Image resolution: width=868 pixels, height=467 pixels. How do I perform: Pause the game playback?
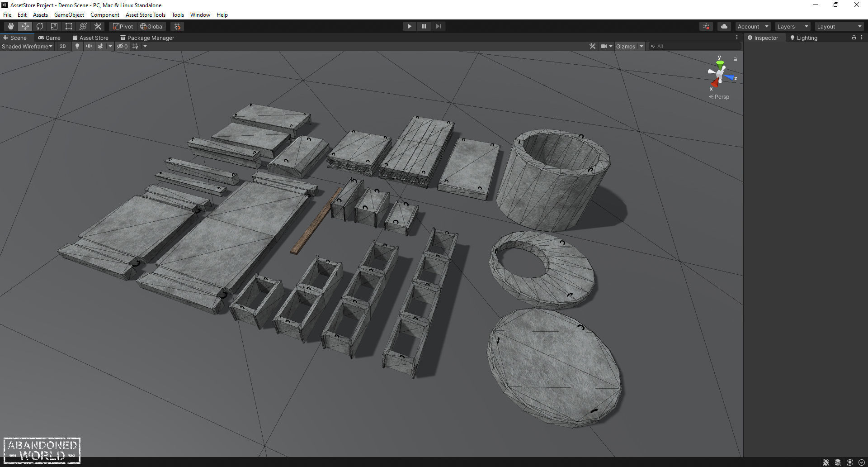point(424,26)
